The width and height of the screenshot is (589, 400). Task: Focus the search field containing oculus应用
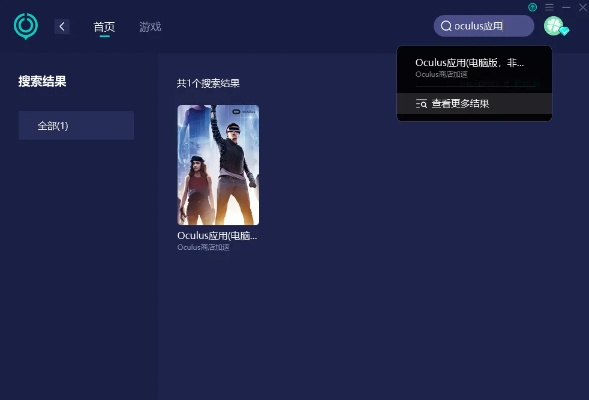[484, 26]
